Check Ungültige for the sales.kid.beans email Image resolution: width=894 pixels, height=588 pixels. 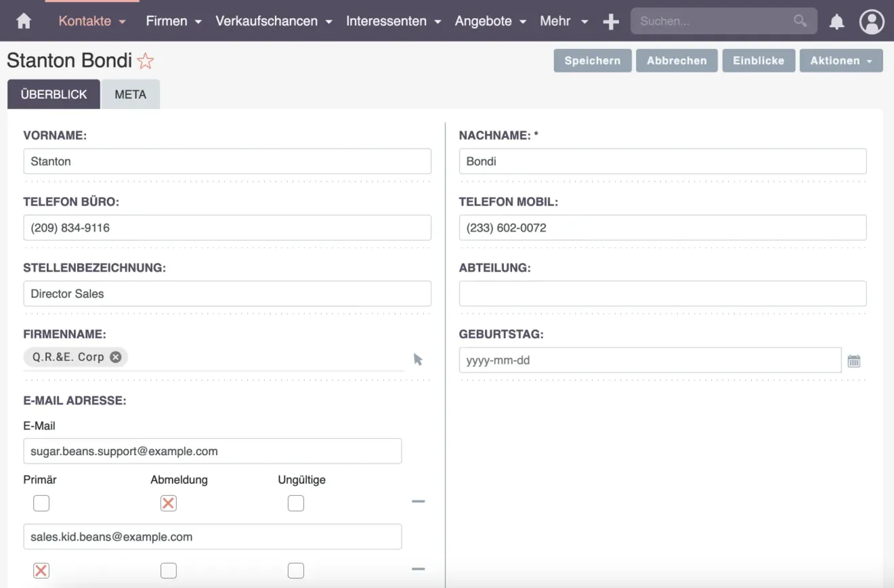[x=295, y=570]
